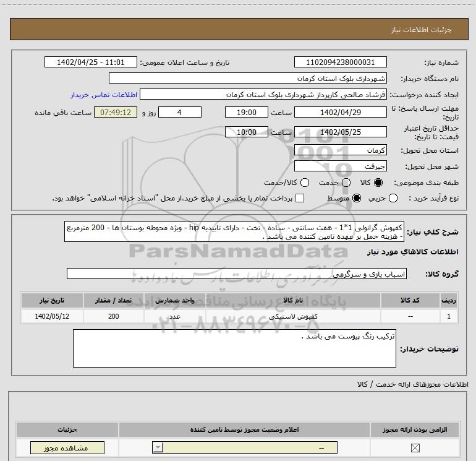Click the کد کالا column header
This screenshot has height=461, width=476.
(410, 300)
